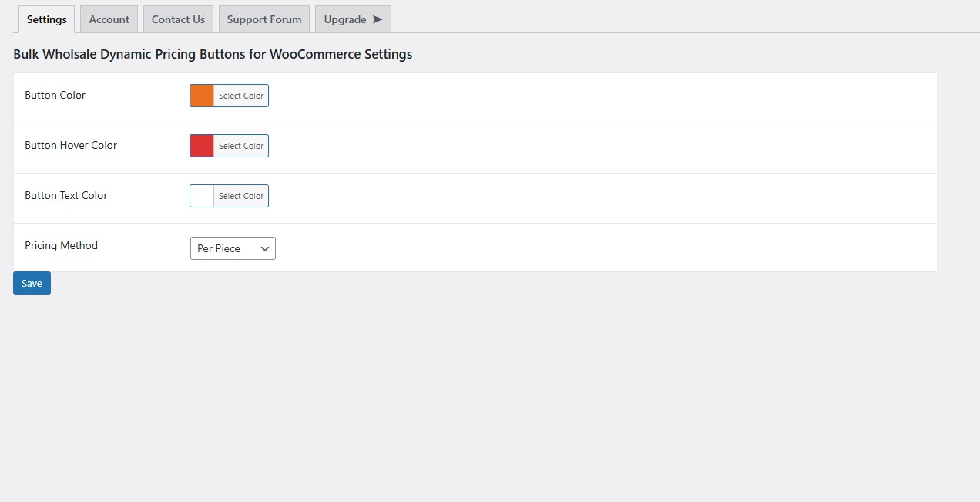Switch to the Settings tab

[x=46, y=19]
